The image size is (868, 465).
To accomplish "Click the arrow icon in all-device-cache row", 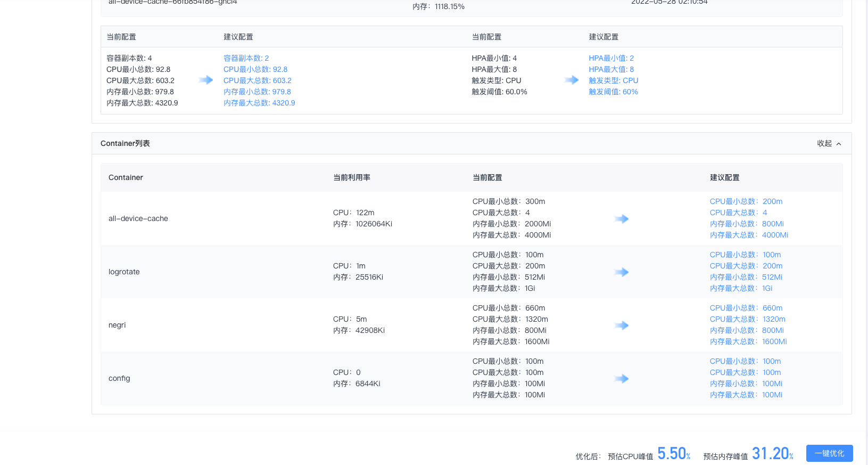I will coord(621,219).
